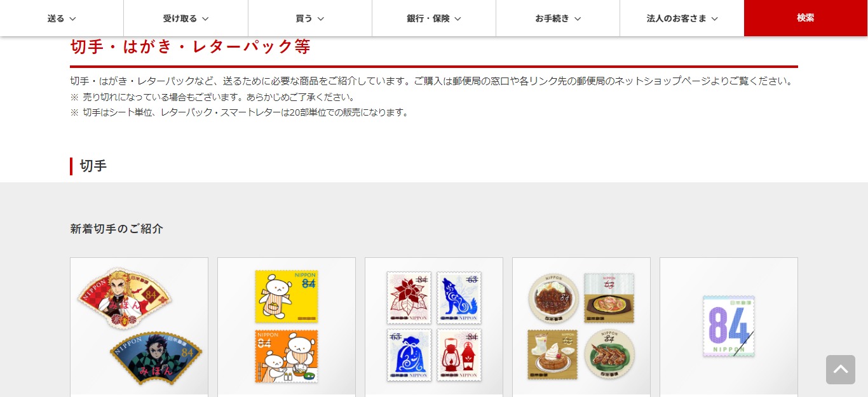Open the 銀行・保険 menu

tap(434, 18)
